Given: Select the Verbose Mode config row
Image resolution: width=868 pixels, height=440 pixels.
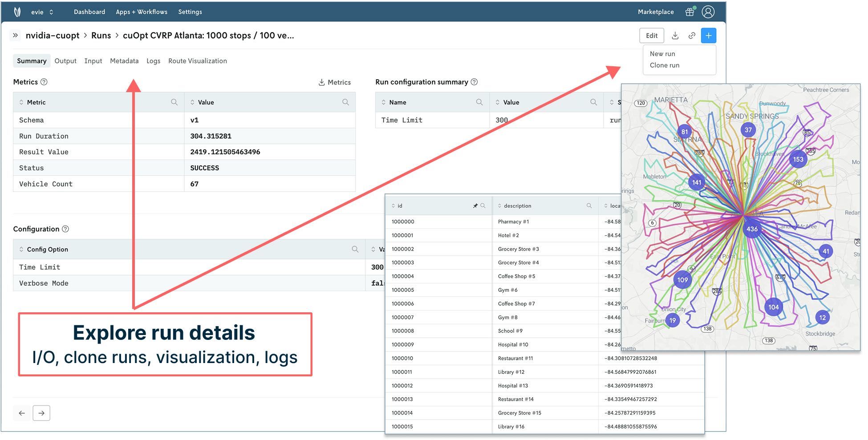Looking at the screenshot, I should point(199,283).
